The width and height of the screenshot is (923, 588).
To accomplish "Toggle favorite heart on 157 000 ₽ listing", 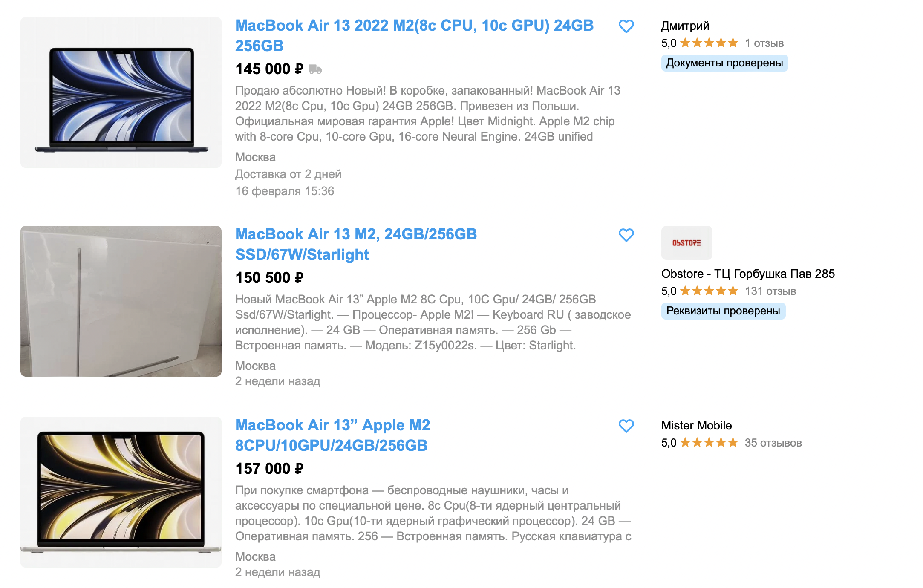I will pyautogui.click(x=626, y=426).
